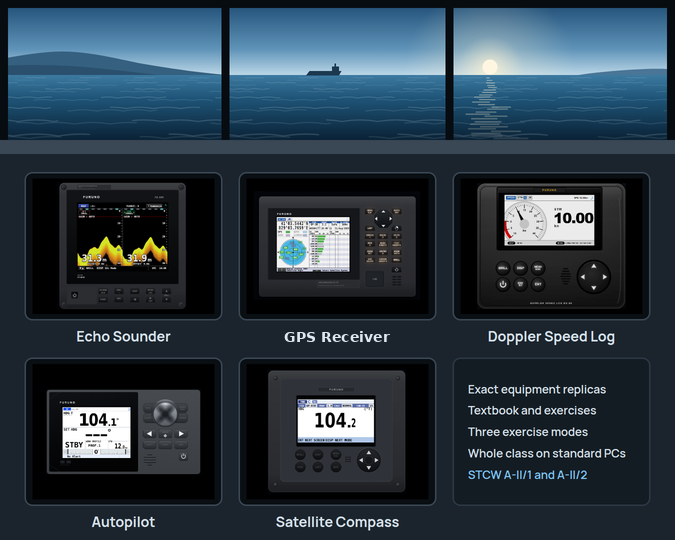Click the power button on the Autopilot unit
This screenshot has height=540, width=675.
tap(183, 456)
